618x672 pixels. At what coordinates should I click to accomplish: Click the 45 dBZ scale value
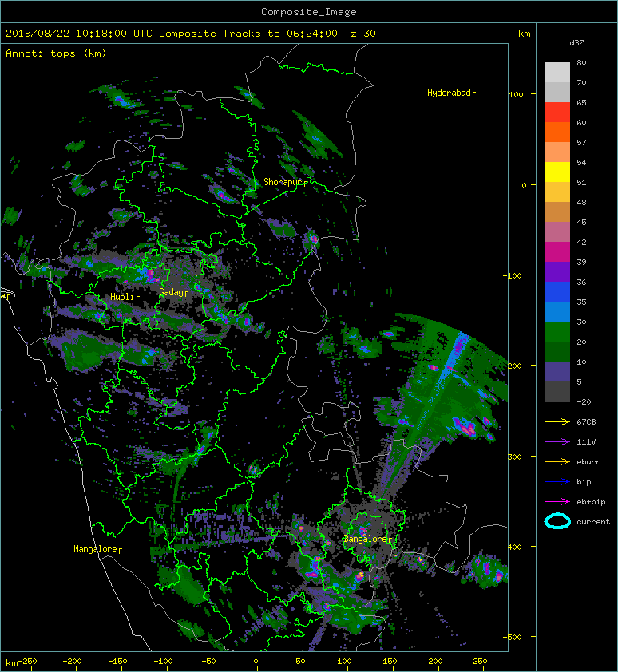tap(581, 223)
